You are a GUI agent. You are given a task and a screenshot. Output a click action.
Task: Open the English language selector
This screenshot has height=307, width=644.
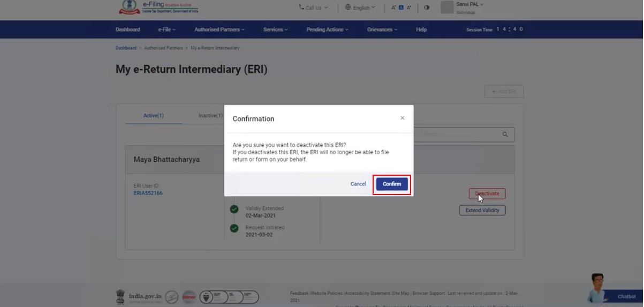(360, 8)
